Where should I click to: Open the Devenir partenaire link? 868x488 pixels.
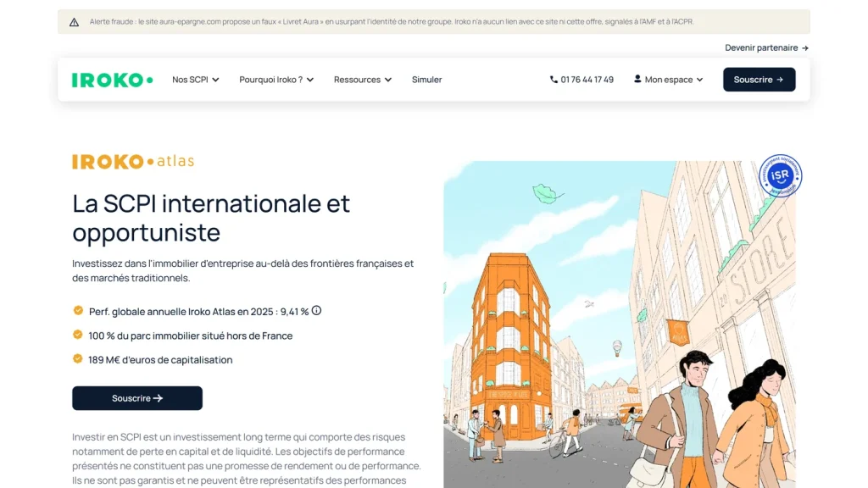(x=766, y=48)
